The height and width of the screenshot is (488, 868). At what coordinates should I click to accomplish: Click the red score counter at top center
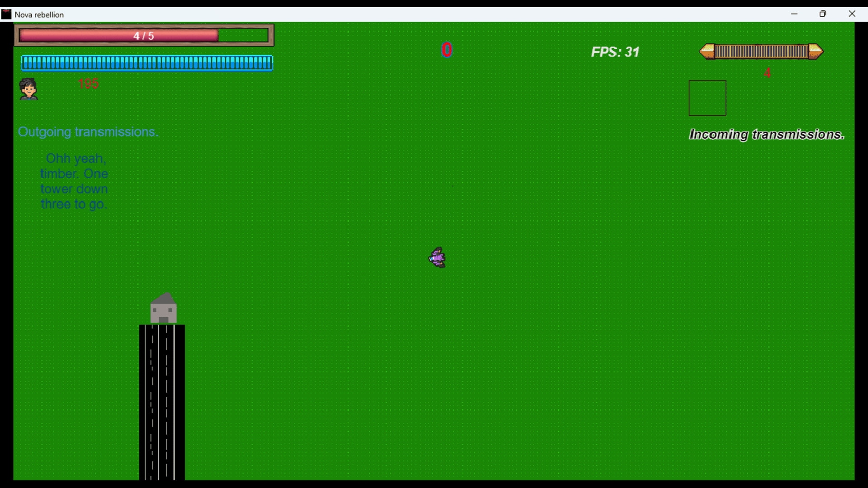click(x=447, y=50)
